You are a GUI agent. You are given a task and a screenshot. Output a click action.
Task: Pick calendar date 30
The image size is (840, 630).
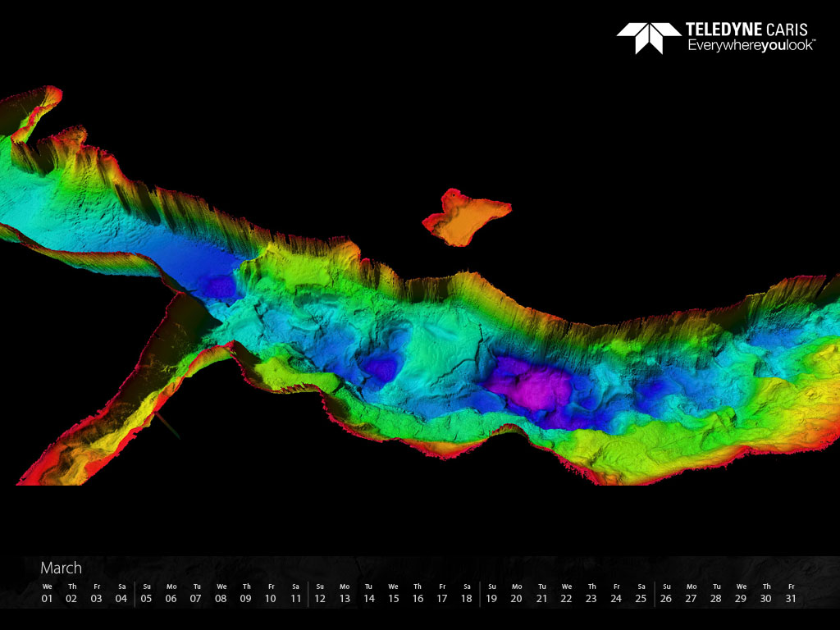[766, 598]
